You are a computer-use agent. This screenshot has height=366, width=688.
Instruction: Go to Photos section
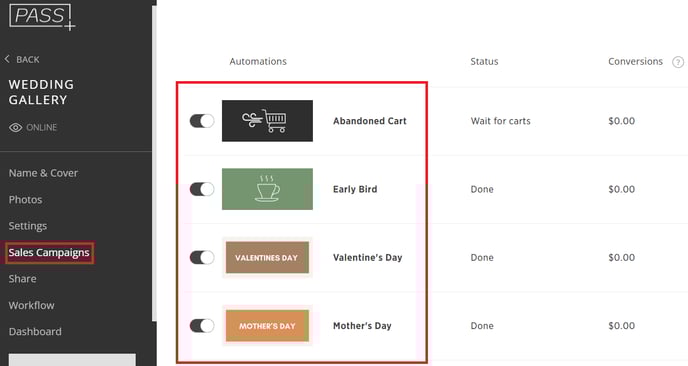25,200
